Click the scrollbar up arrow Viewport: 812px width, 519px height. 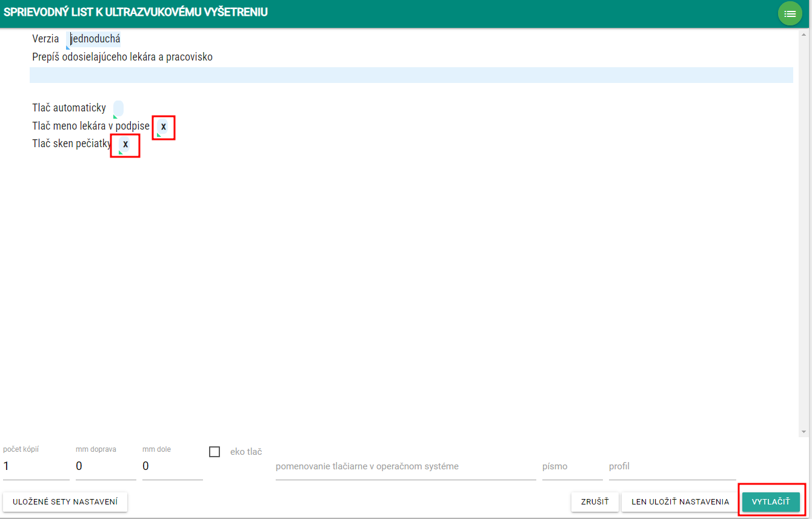(x=804, y=34)
